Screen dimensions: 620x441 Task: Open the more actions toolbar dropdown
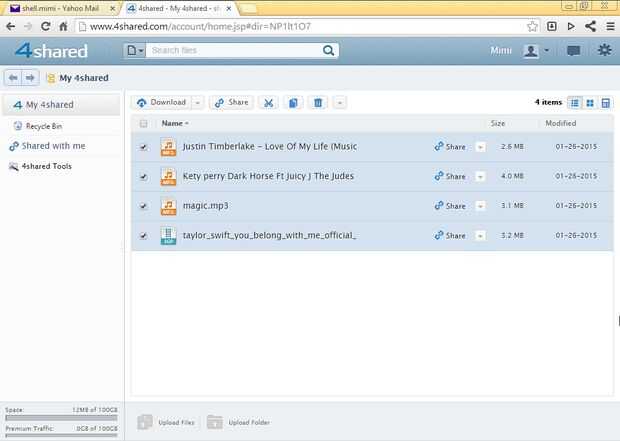click(339, 103)
